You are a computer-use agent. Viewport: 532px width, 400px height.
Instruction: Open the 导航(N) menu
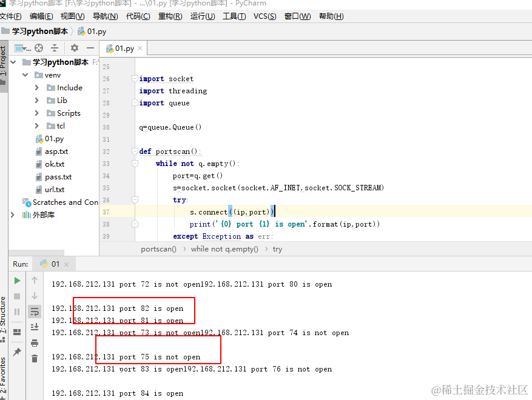(105, 16)
